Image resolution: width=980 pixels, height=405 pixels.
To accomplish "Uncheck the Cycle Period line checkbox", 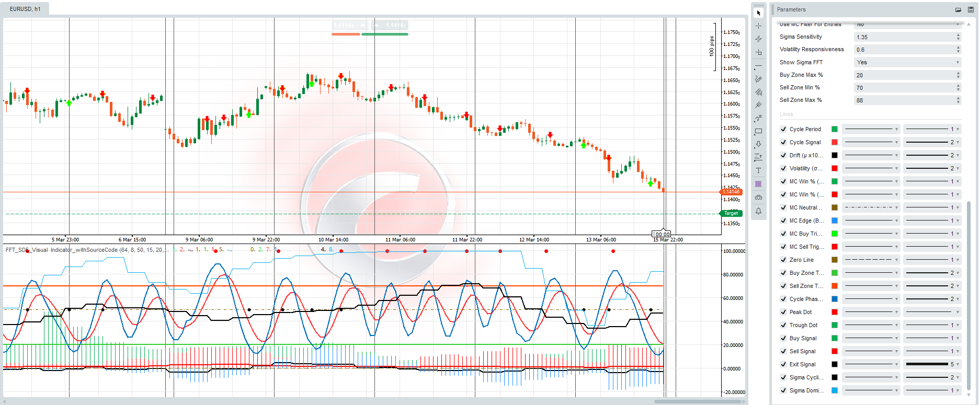I will 783,129.
